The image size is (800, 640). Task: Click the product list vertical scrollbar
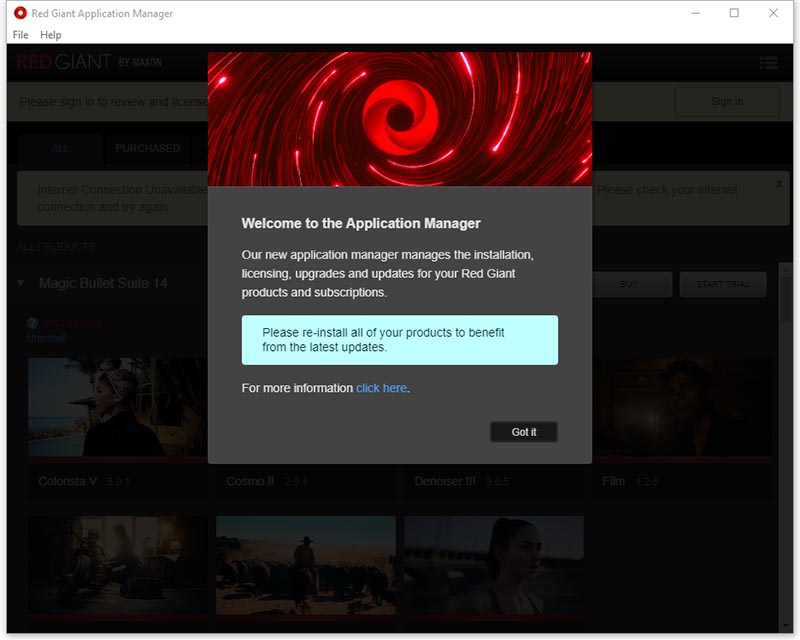pyautogui.click(x=785, y=448)
